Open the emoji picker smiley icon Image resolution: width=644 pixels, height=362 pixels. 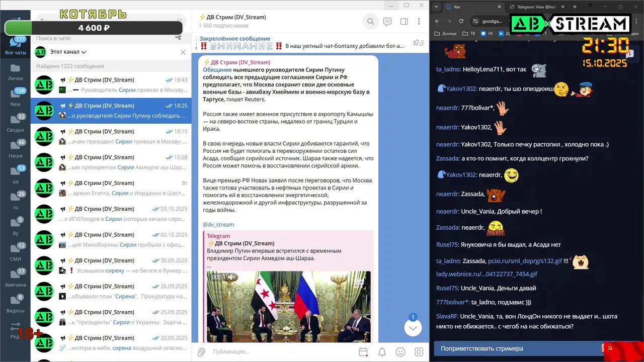pos(400,352)
